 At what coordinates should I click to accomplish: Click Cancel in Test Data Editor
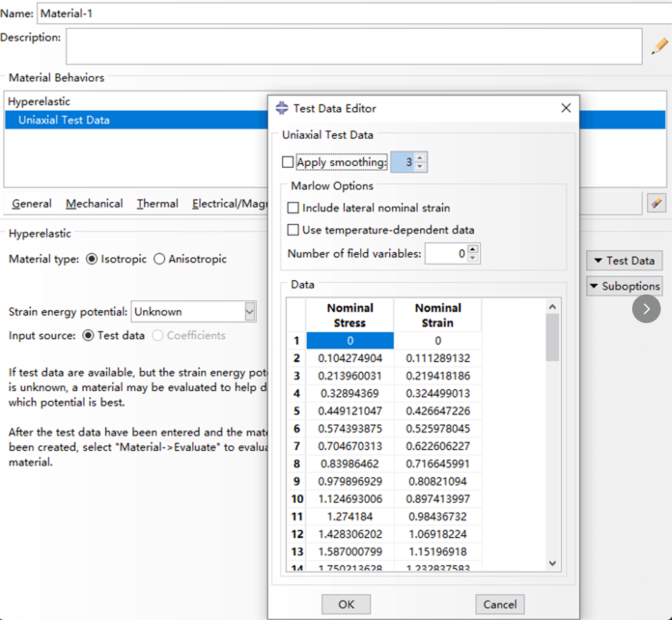click(x=499, y=604)
